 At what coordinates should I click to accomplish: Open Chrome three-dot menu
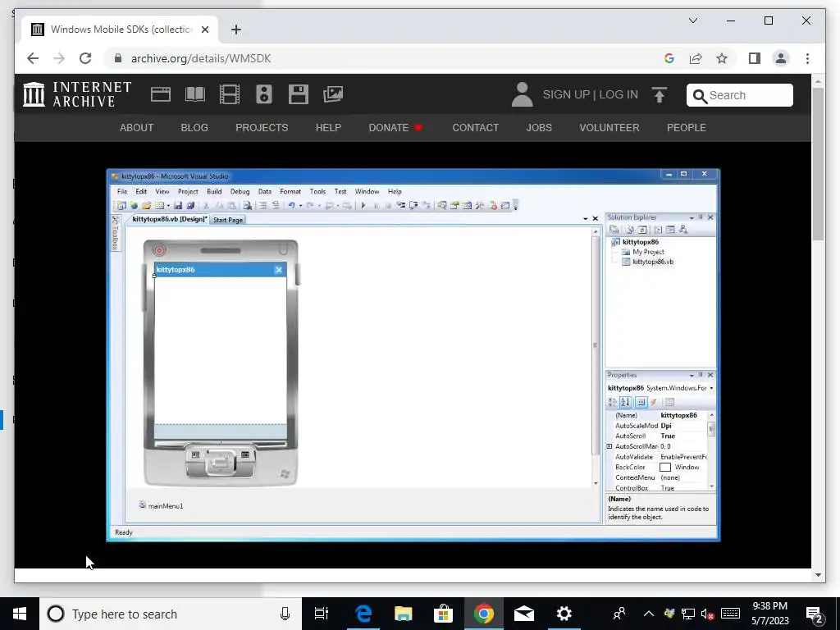807,58
